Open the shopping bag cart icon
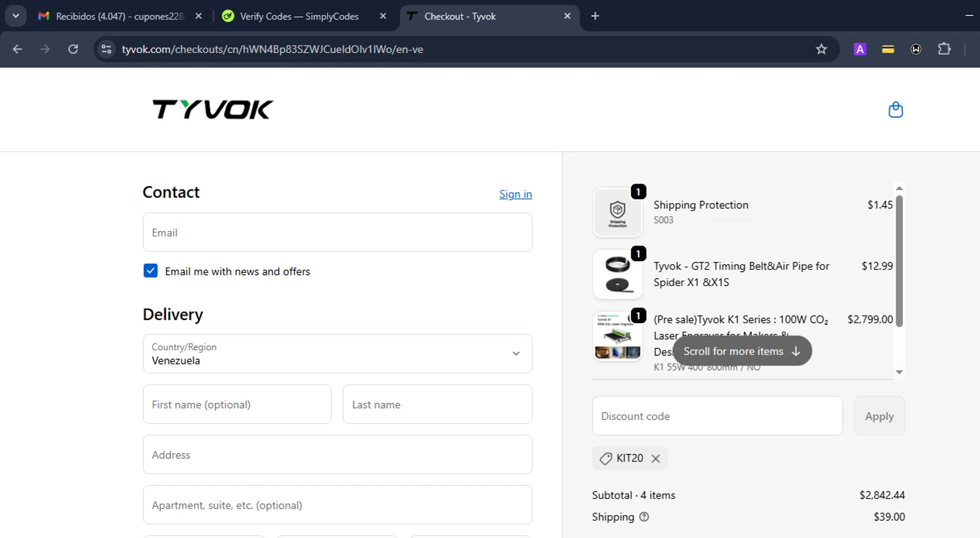 point(896,110)
